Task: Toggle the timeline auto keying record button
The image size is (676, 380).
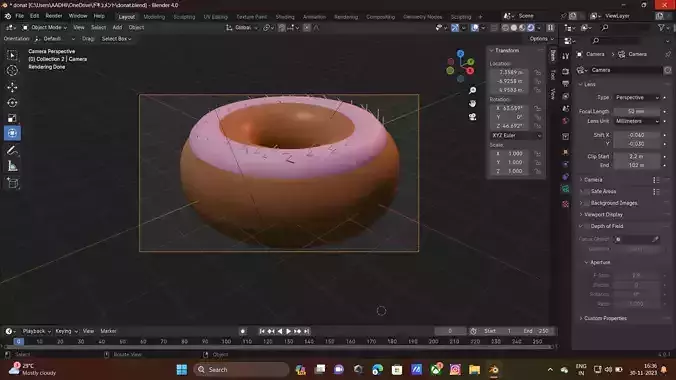Action: (x=243, y=331)
